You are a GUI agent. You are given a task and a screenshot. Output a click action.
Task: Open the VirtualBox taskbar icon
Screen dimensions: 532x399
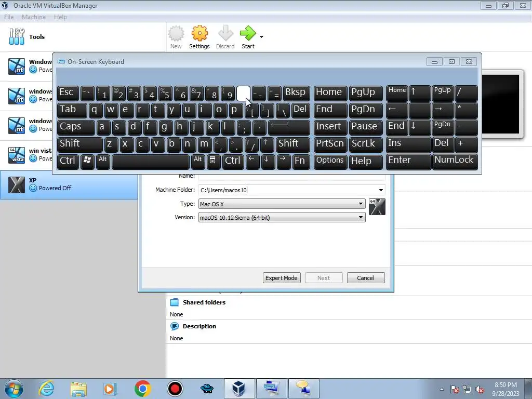239,389
